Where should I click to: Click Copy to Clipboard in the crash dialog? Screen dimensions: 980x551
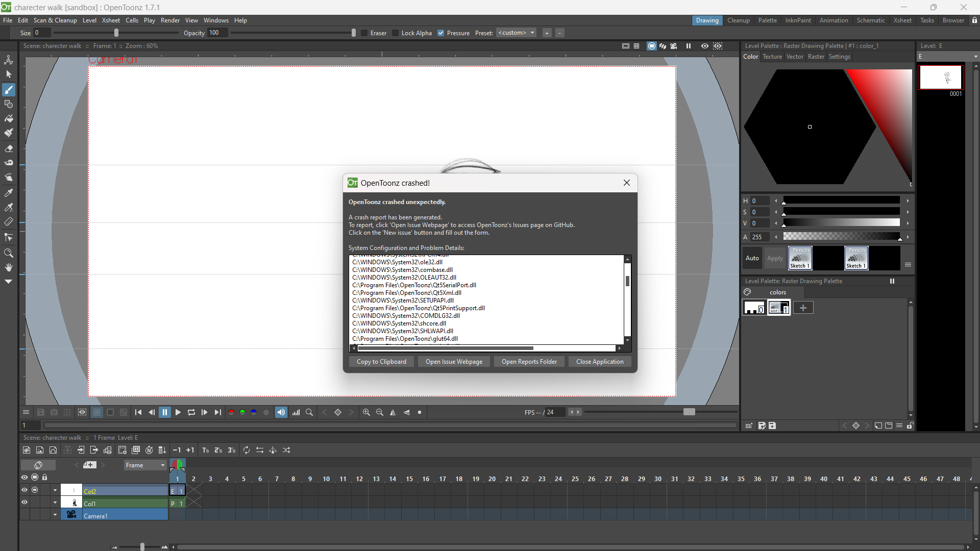pyautogui.click(x=381, y=361)
